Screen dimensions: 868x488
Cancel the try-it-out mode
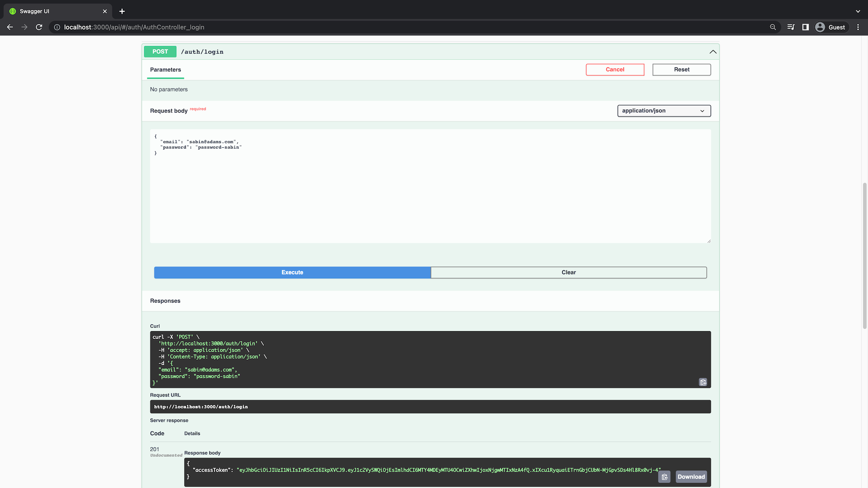tap(615, 70)
